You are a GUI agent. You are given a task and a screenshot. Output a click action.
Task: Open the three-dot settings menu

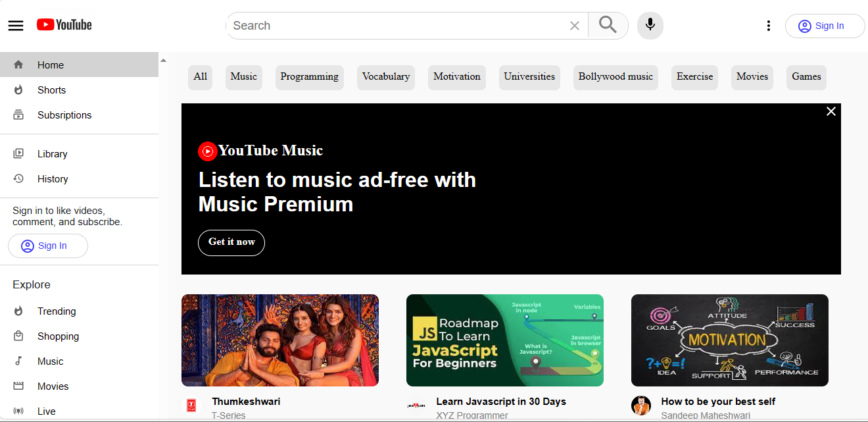(x=768, y=26)
